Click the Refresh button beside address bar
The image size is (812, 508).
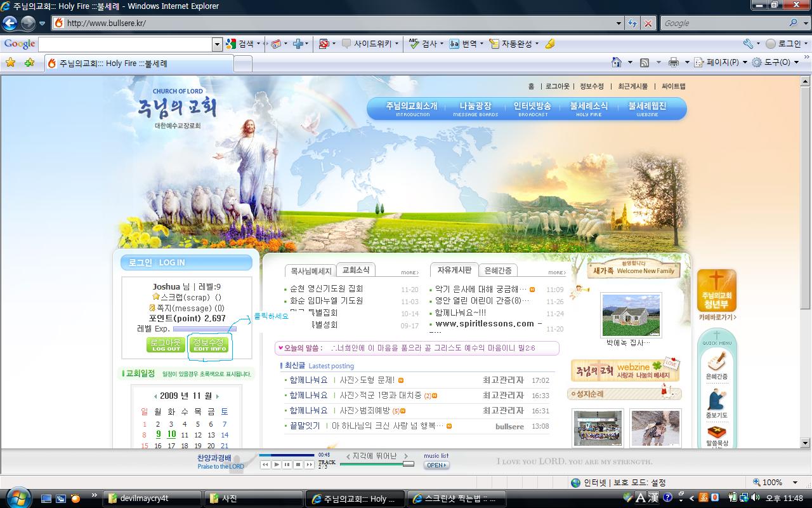[x=632, y=23]
